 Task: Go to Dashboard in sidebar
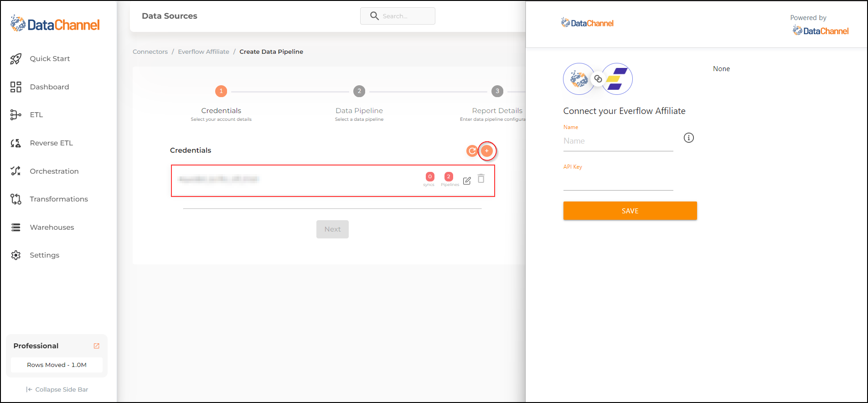pos(49,87)
